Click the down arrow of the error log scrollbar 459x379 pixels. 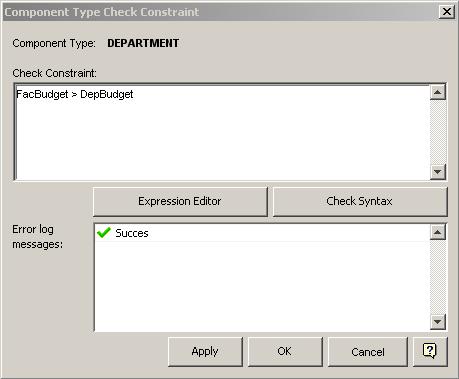click(x=438, y=322)
